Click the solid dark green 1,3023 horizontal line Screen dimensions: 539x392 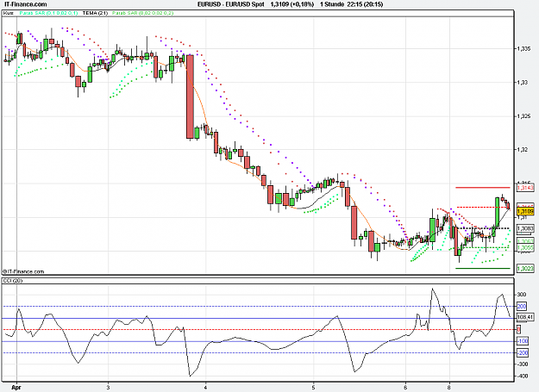pos(483,269)
